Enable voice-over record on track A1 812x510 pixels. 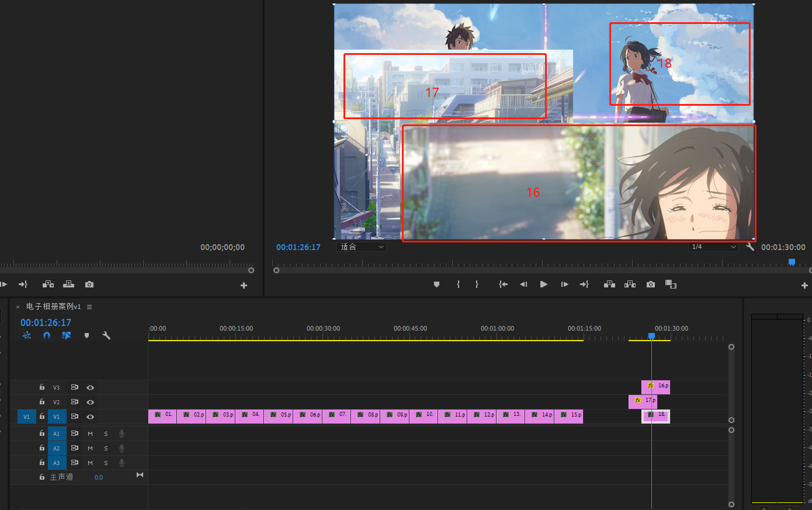pyautogui.click(x=122, y=433)
